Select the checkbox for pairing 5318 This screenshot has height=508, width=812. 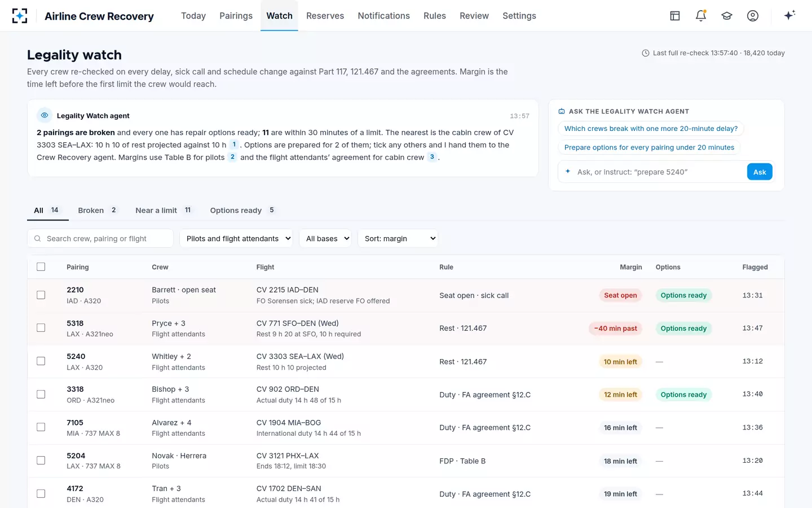(41, 328)
